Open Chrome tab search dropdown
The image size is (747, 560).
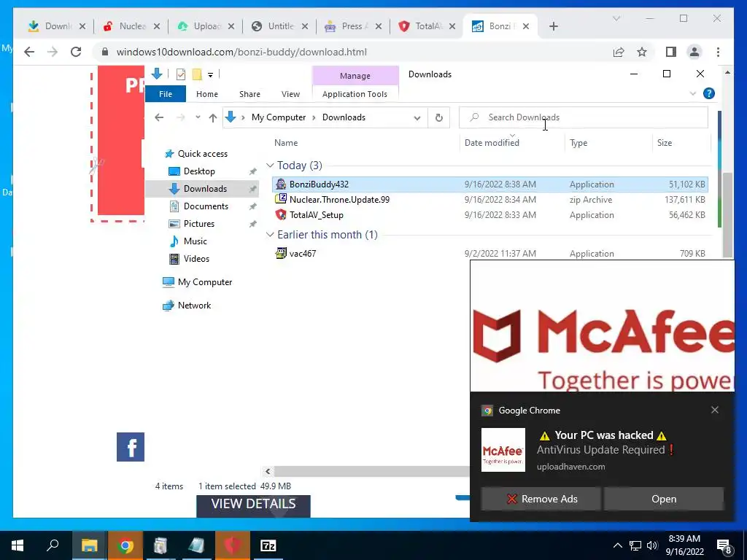(616, 18)
